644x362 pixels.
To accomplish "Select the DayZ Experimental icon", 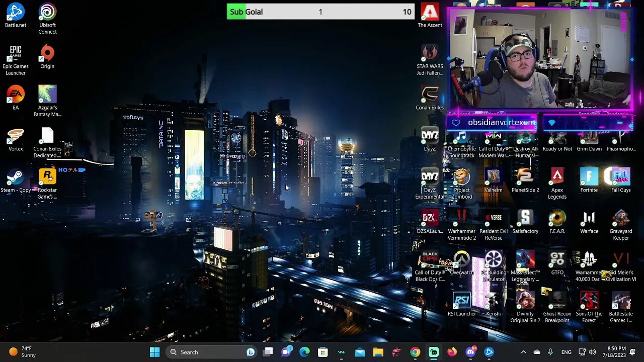I will click(x=430, y=184).
